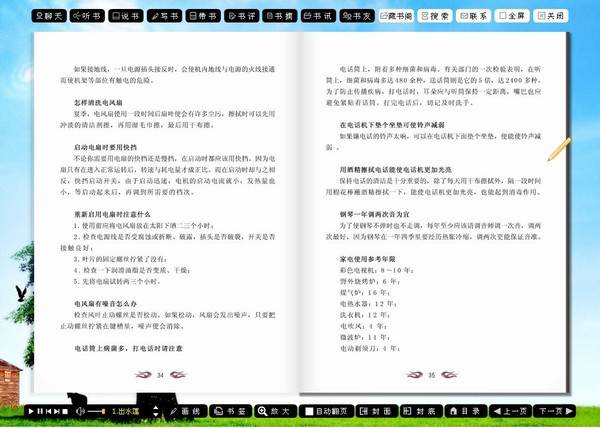This screenshot has height=428, width=600.
Task: Open the 聊天 chat panel
Action: [x=49, y=16]
